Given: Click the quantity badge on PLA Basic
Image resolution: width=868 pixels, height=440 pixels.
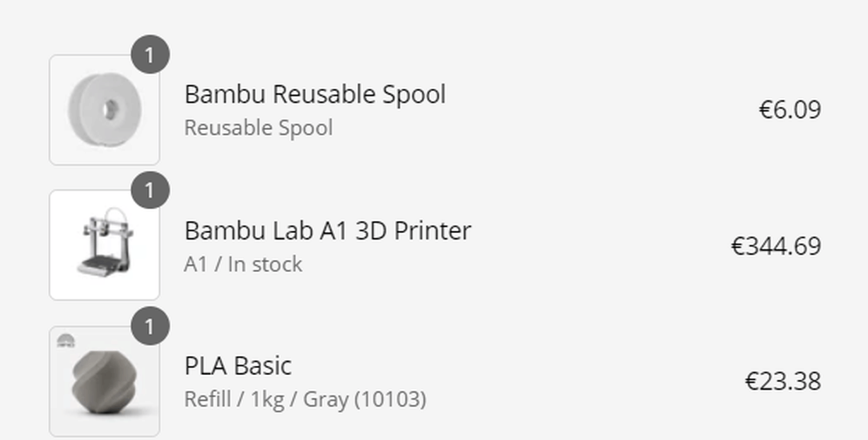Looking at the screenshot, I should [149, 326].
